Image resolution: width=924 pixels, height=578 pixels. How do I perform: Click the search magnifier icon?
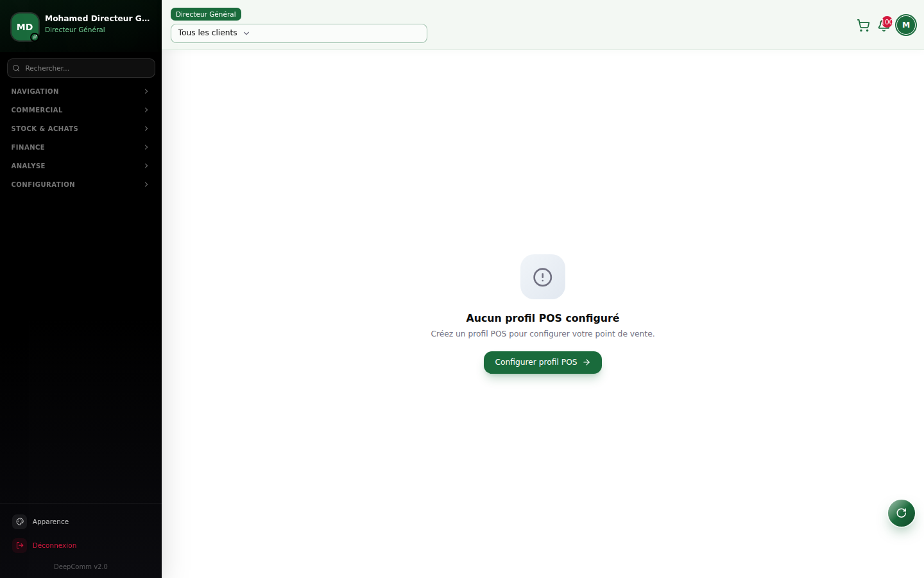click(16, 68)
